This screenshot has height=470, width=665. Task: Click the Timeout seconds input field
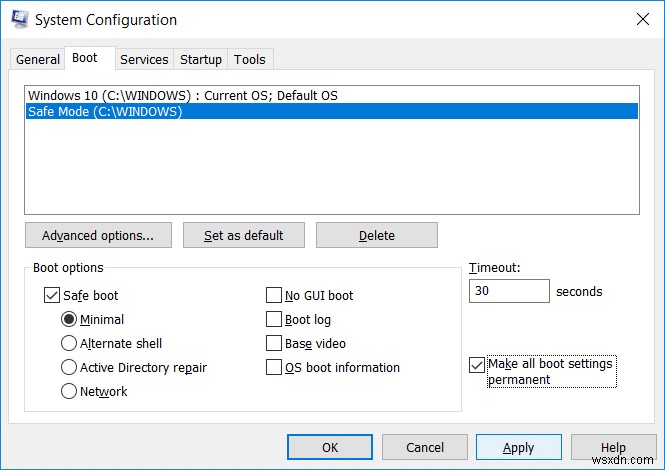point(508,291)
